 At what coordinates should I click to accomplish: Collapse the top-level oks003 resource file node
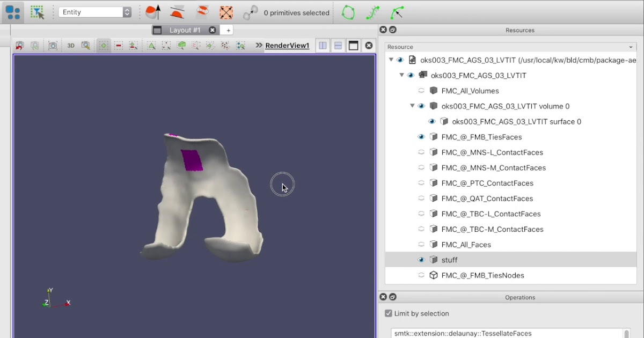[391, 60]
